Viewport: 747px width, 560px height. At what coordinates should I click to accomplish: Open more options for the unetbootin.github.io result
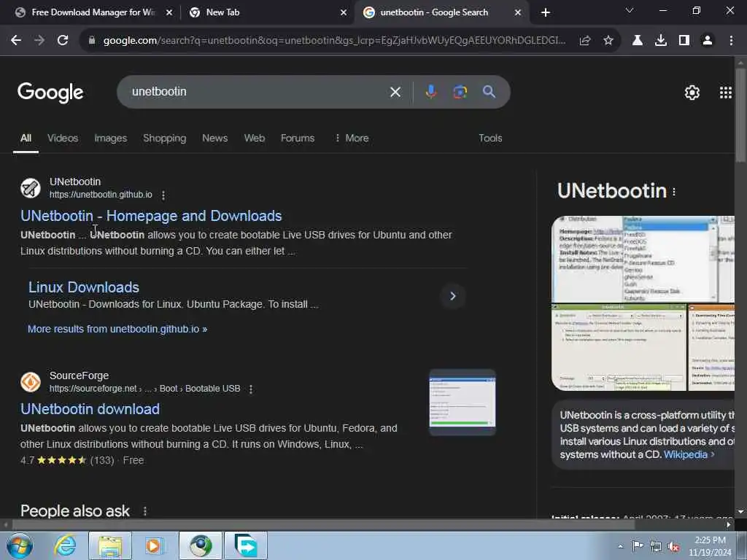click(x=163, y=195)
